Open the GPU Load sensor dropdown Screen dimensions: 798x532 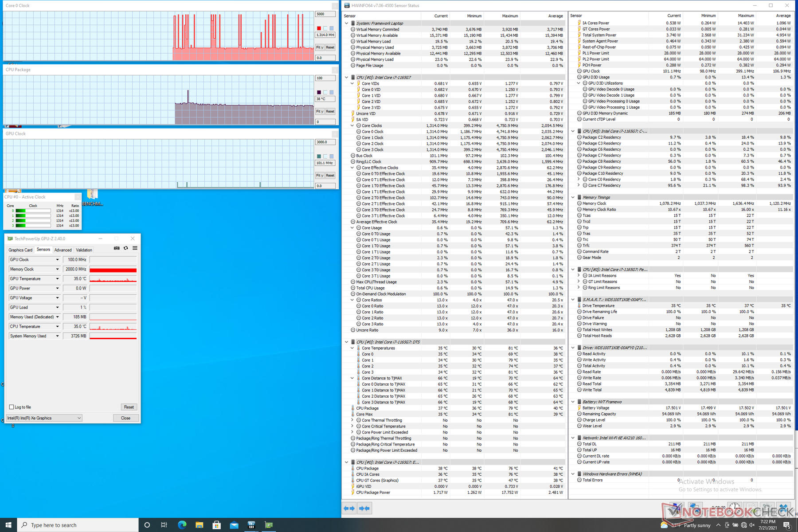pyautogui.click(x=57, y=307)
